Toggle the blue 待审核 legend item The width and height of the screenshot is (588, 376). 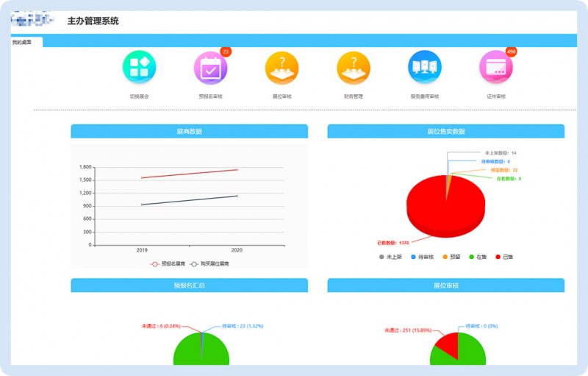pyautogui.click(x=422, y=257)
